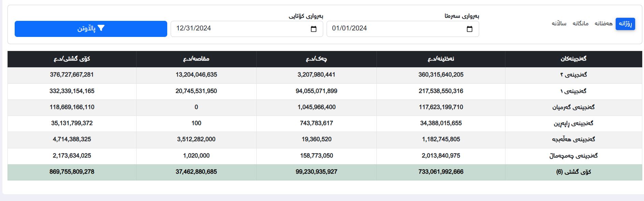Image resolution: width=644 pixels, height=201 pixels.
Task: Switch to ساڵانە yearly view
Action: click(x=559, y=24)
